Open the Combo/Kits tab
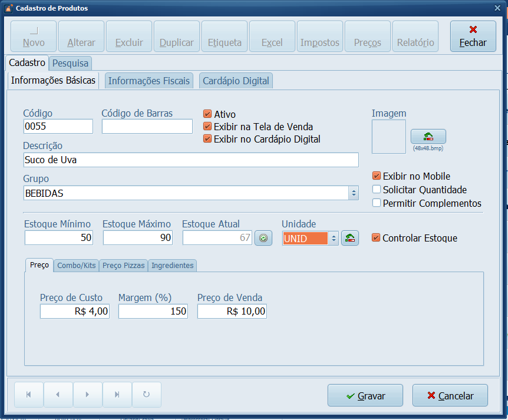Viewport: 508px width, 420px height. click(77, 266)
